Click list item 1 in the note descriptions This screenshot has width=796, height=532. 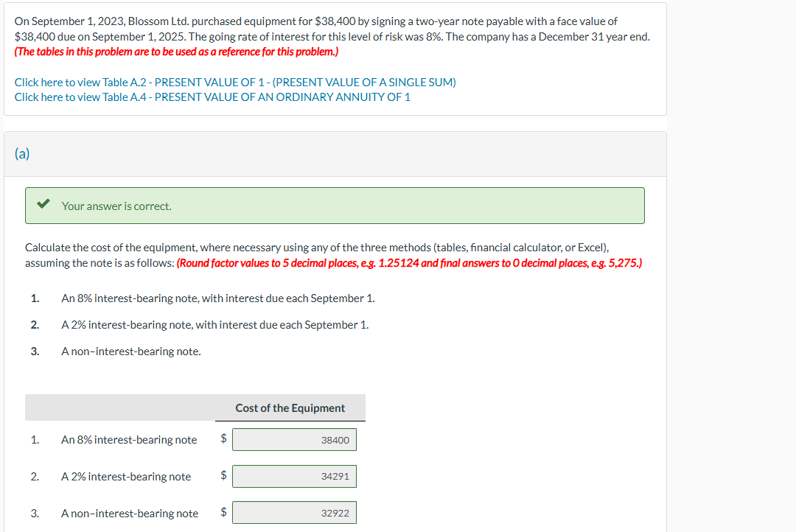217,298
